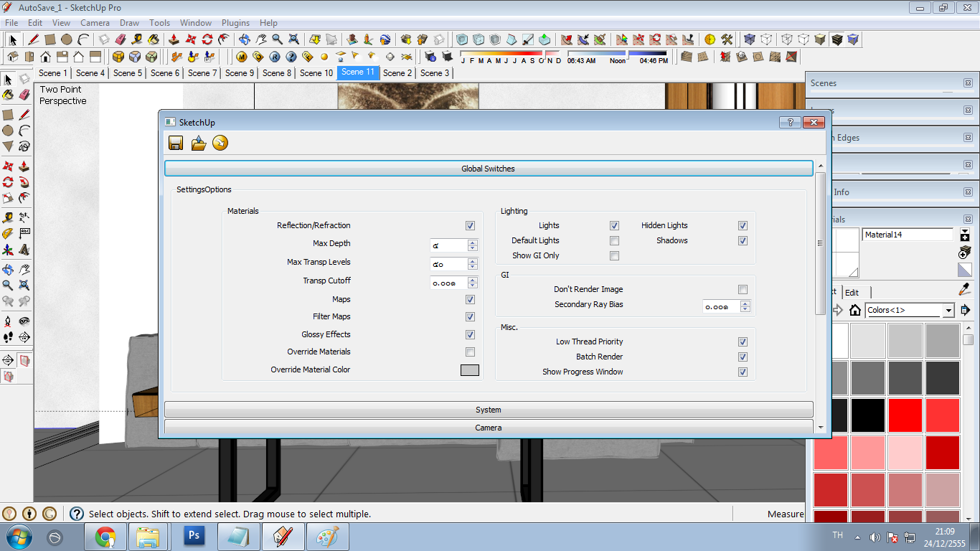Switch to the Edit tab in Materials
Image resolution: width=980 pixels, height=551 pixels.
point(852,292)
